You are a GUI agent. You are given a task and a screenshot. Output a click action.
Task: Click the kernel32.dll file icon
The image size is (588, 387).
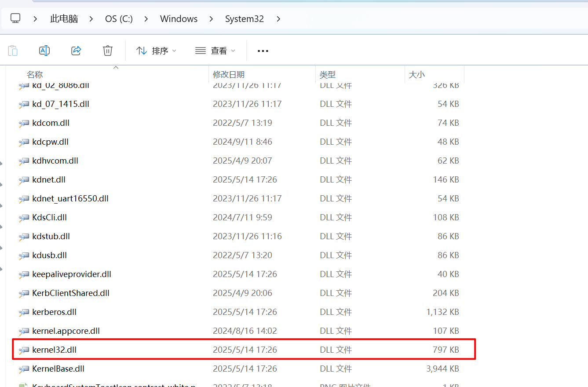point(24,350)
